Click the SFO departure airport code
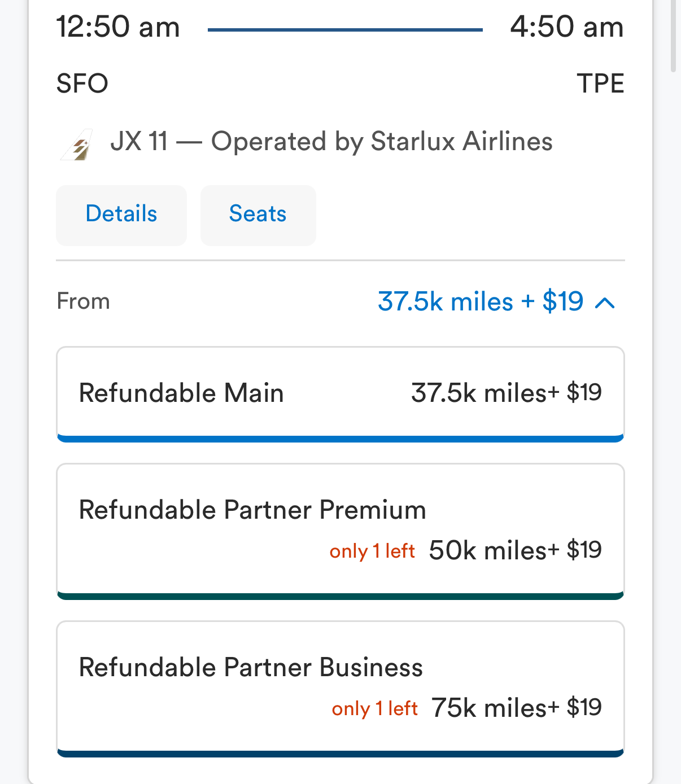The width and height of the screenshot is (681, 784). pos(82,84)
